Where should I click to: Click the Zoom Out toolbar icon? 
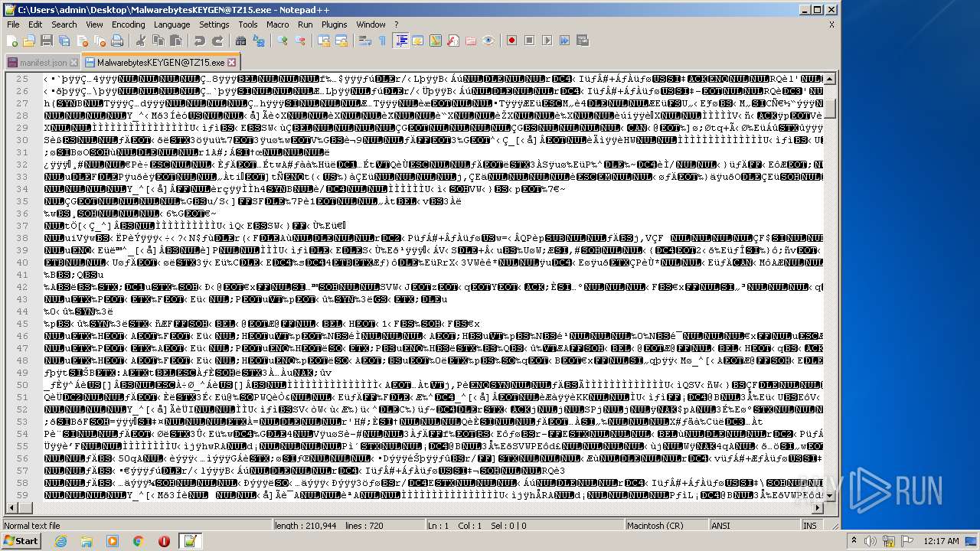tap(300, 41)
